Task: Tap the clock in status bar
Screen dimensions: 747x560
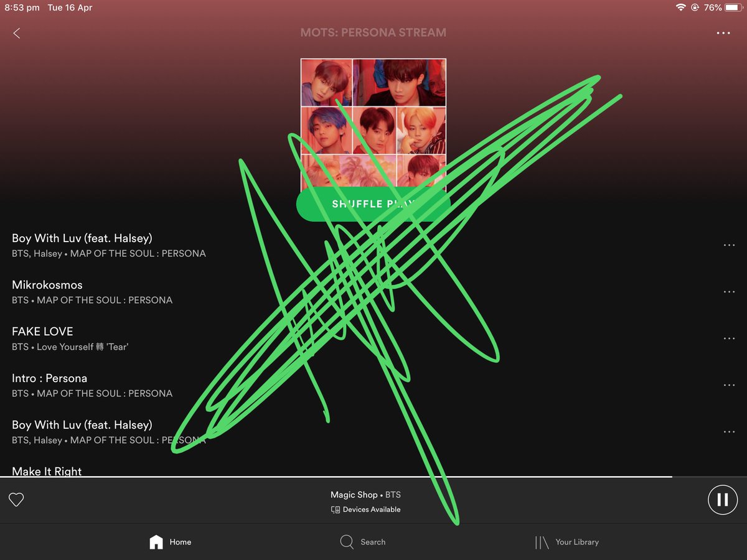Action: point(22,7)
